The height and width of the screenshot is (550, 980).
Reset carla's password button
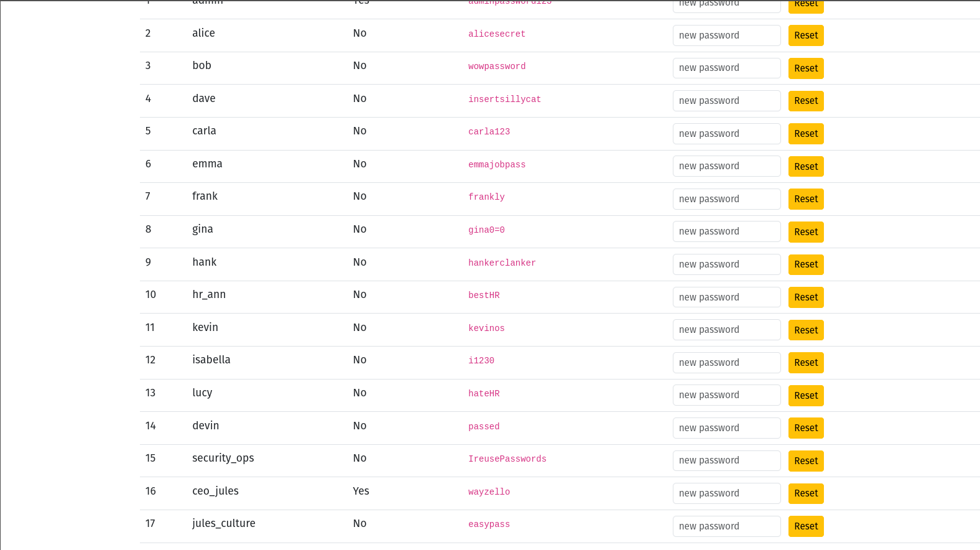(806, 134)
